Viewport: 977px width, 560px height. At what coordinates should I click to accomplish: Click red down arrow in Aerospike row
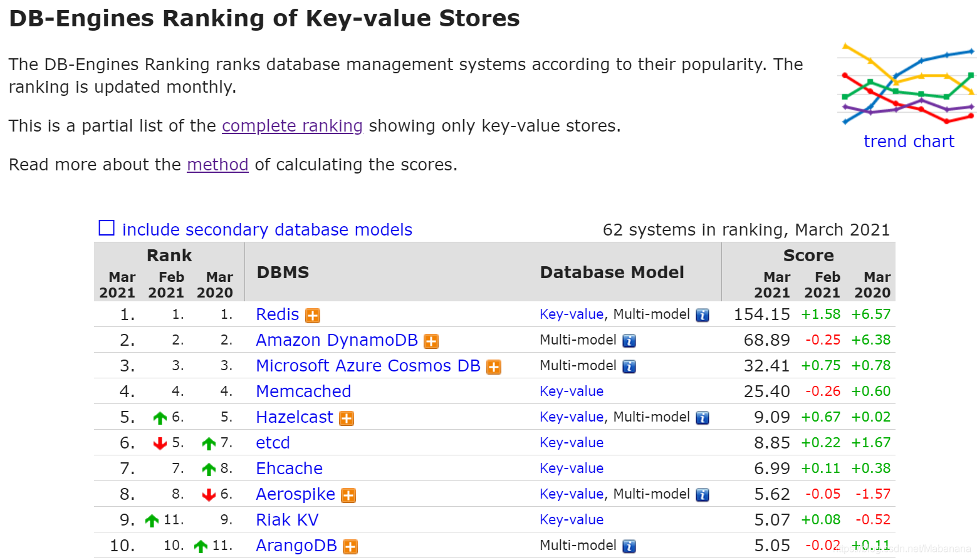point(209,495)
